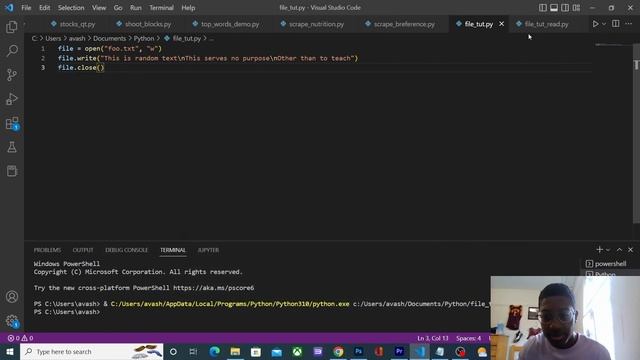Expand the new terminal launch profile dropdown
The image size is (640, 360).
[x=608, y=249]
